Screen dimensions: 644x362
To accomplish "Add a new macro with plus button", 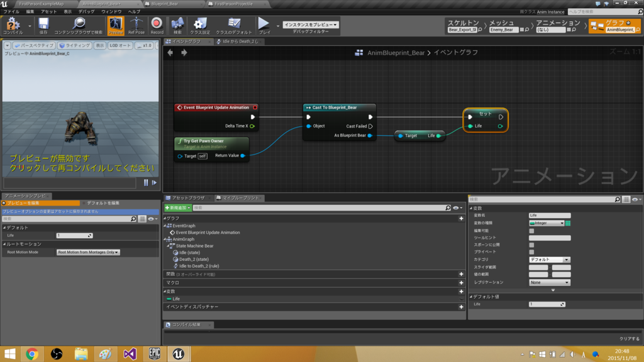I will (x=461, y=283).
